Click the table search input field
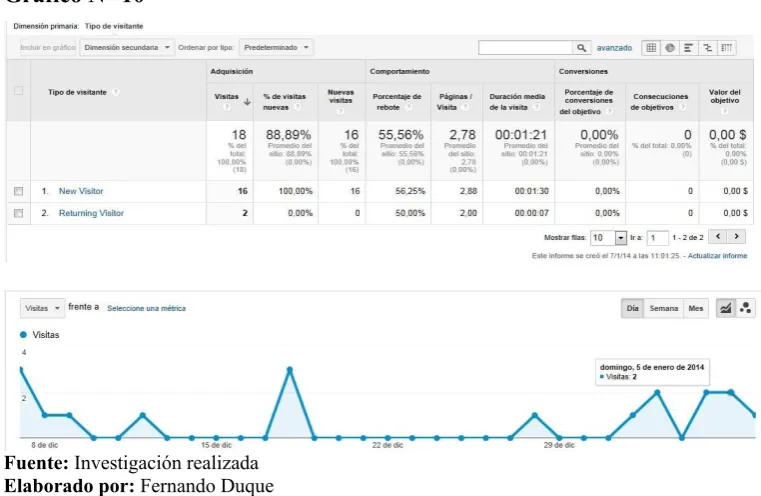Viewport: 761px width, 496px height. pos(526,48)
